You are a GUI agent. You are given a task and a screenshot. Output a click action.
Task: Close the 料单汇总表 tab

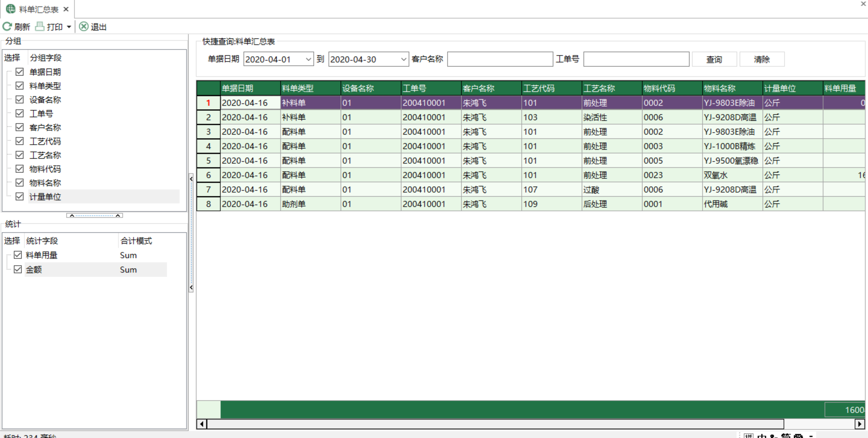tap(66, 9)
